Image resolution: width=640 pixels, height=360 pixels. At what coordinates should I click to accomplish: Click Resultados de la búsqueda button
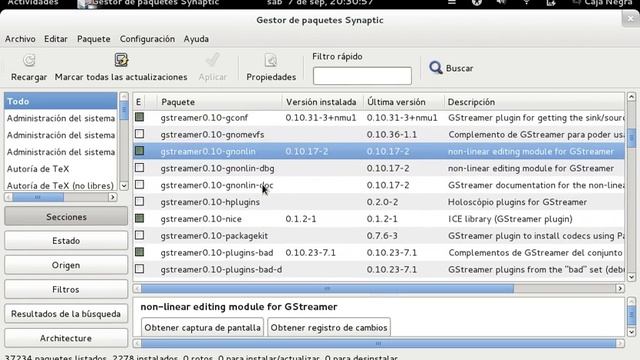coord(66,314)
